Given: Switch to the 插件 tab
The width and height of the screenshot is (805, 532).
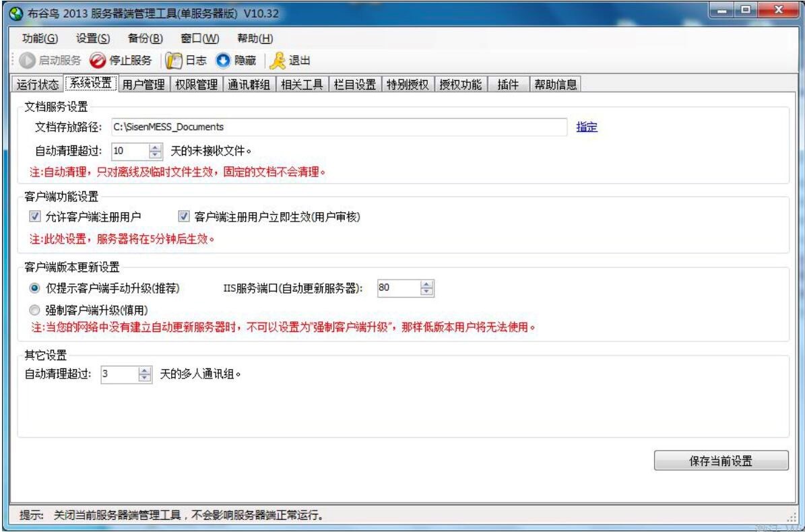Looking at the screenshot, I should click(x=508, y=85).
